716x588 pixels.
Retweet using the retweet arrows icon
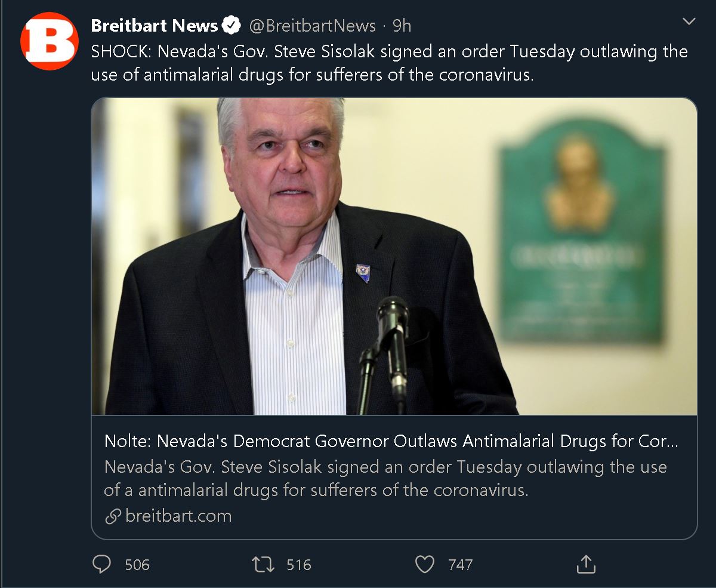click(x=263, y=565)
